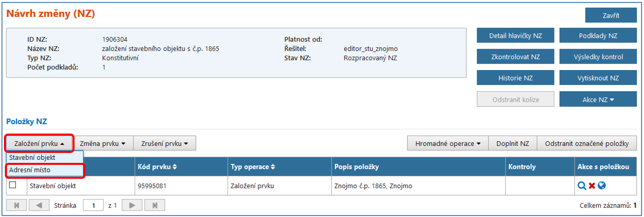Viewport: 644px width, 217px height.
Task: Go to the first page of results
Action: point(16,205)
